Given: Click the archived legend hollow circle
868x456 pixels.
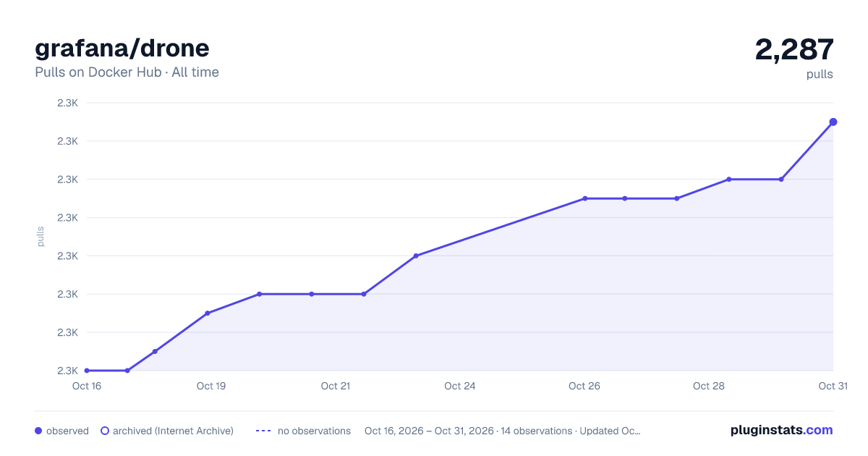Looking at the screenshot, I should tap(104, 431).
